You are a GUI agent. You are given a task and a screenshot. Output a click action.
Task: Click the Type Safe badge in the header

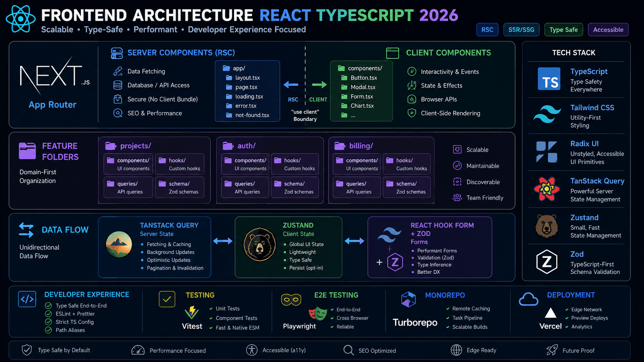[563, 30]
